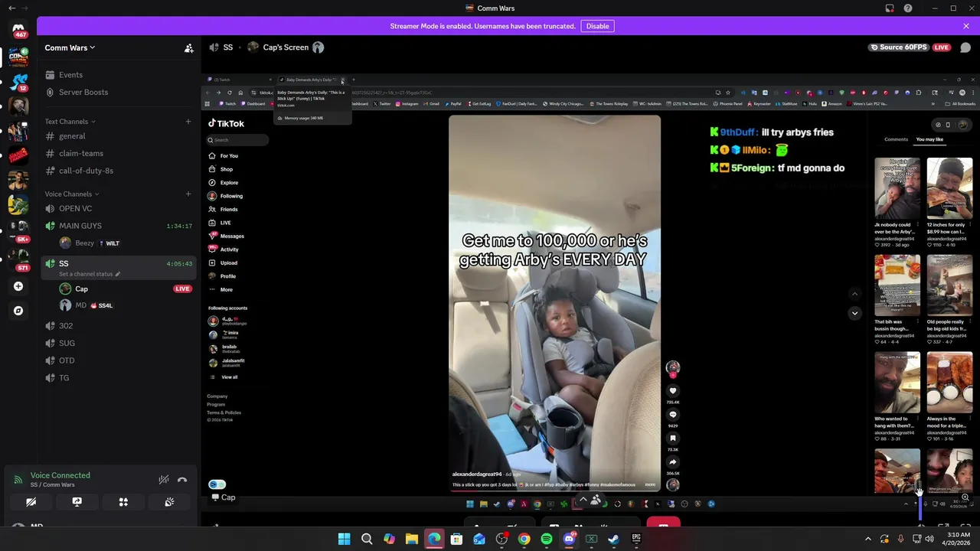Open the call-of-duty-8s channel

[119, 171]
